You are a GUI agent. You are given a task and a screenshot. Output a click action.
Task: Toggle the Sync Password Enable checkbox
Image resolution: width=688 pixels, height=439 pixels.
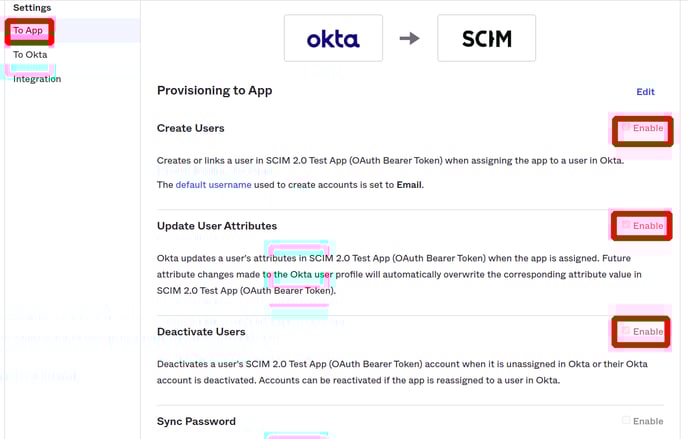coord(626,421)
